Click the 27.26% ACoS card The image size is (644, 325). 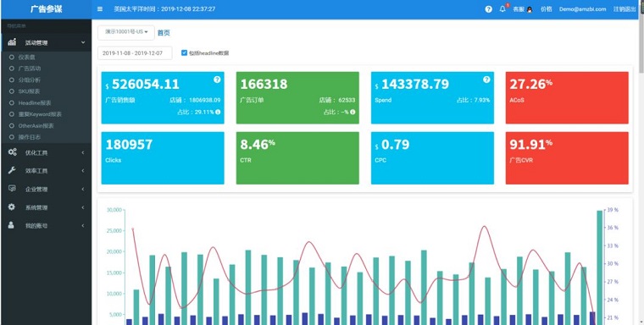[567, 97]
